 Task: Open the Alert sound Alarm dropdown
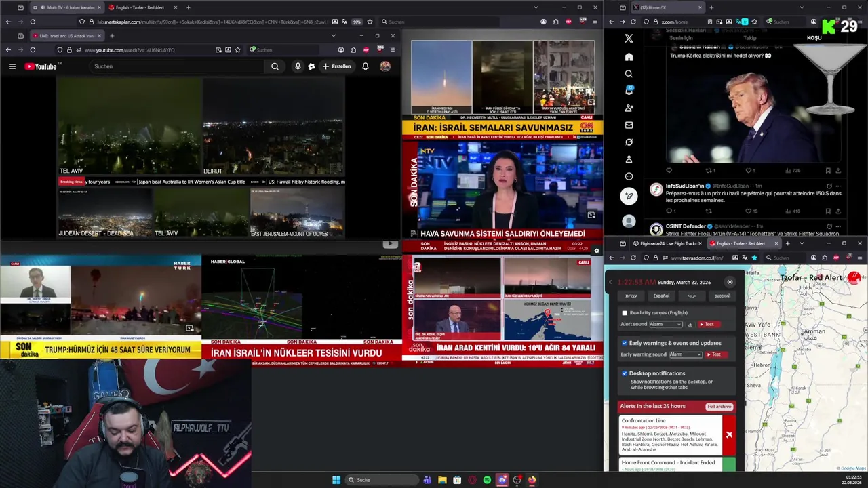click(x=666, y=324)
